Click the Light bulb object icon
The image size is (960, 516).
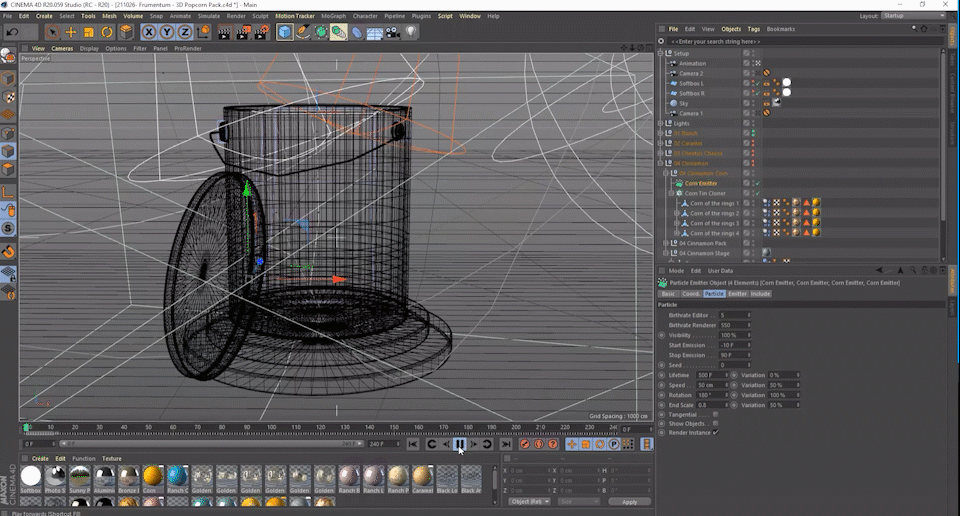(x=411, y=33)
